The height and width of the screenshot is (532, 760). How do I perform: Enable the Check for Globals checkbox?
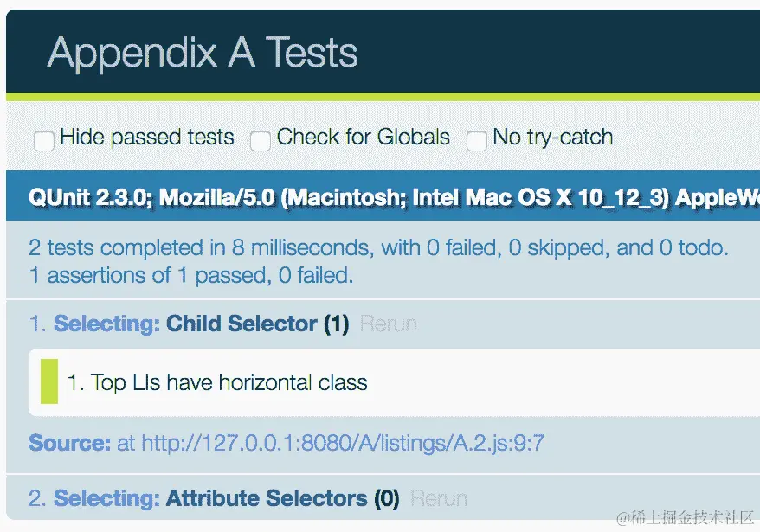tap(260, 140)
